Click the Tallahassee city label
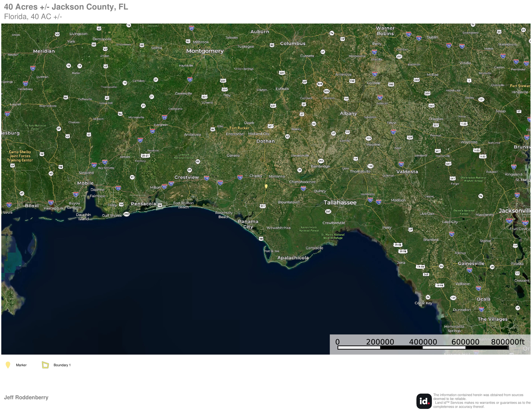The height and width of the screenshot is (411, 532). point(340,202)
